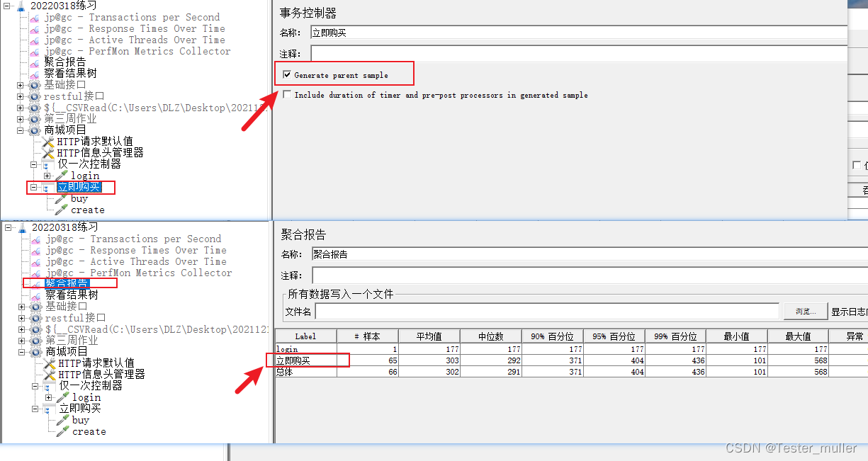
Task: Click the 65 sample count cell in the 立即购买 row
Action: (x=367, y=360)
